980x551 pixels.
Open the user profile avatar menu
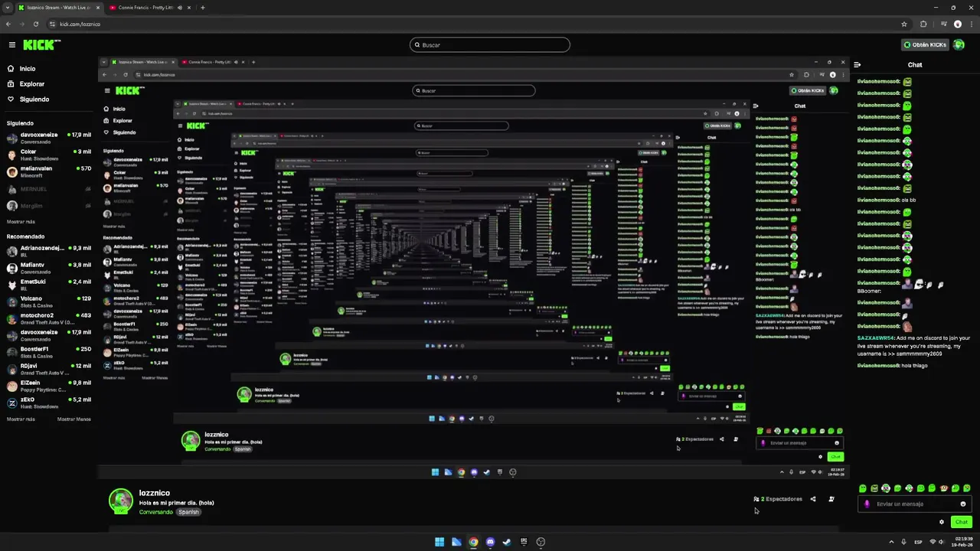click(960, 44)
